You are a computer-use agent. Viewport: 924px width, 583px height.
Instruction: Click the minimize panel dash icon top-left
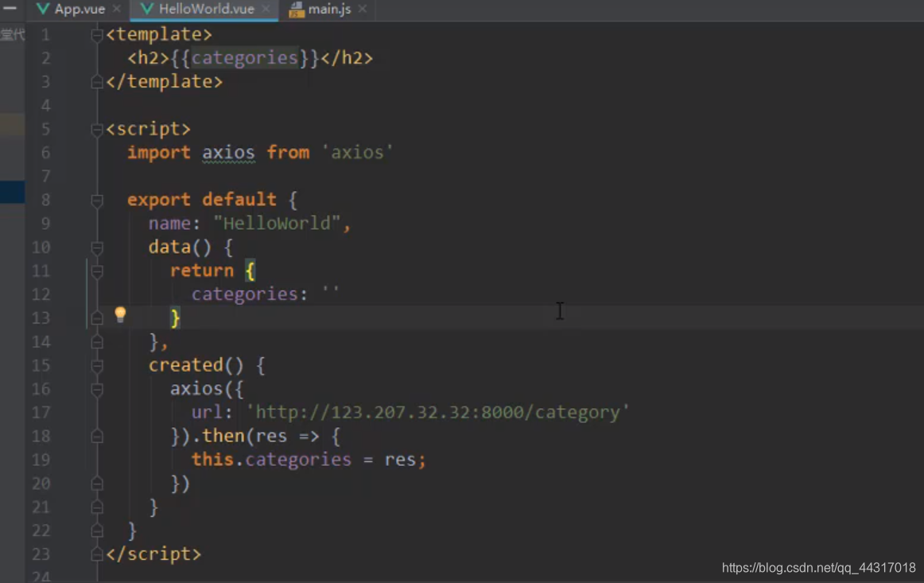click(10, 8)
